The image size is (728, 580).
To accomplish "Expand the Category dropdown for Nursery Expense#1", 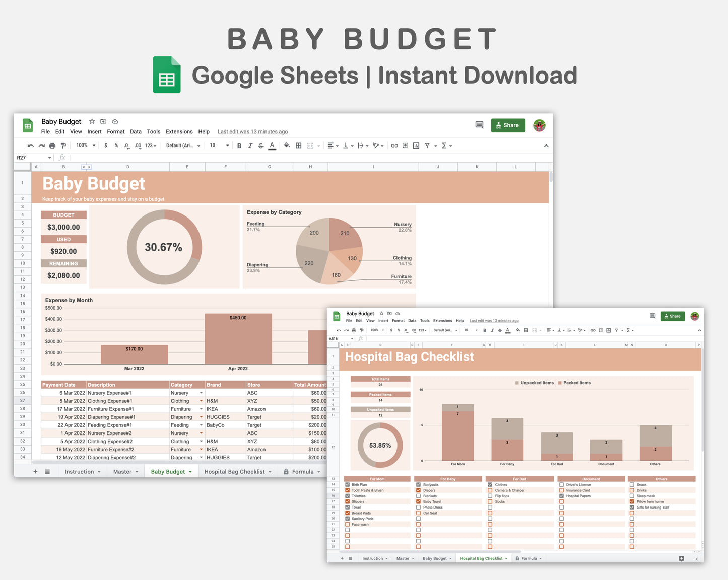I will click(200, 393).
